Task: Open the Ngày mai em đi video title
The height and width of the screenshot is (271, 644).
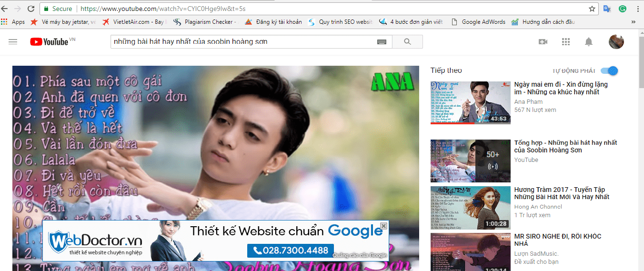Action: click(x=561, y=88)
